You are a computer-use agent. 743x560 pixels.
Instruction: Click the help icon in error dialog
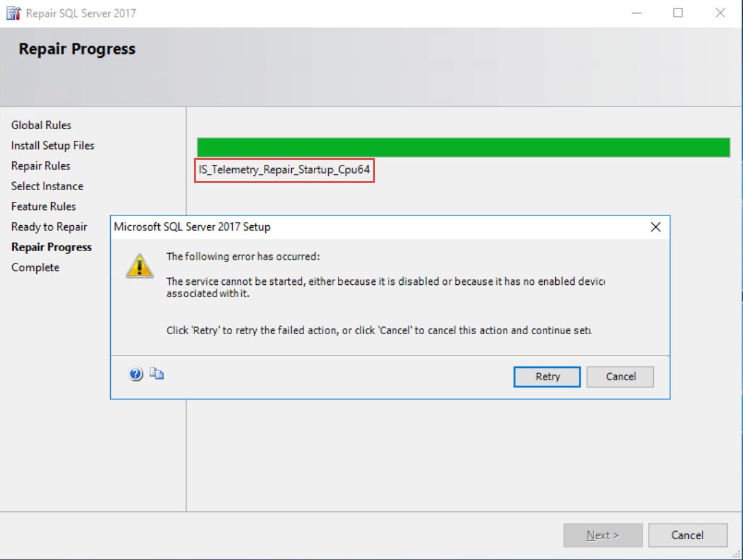click(x=136, y=374)
